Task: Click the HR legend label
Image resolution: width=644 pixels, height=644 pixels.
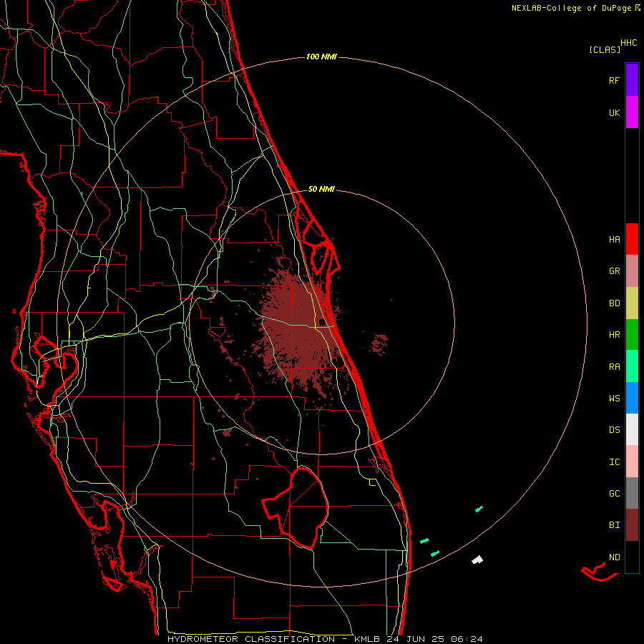Action: (614, 335)
